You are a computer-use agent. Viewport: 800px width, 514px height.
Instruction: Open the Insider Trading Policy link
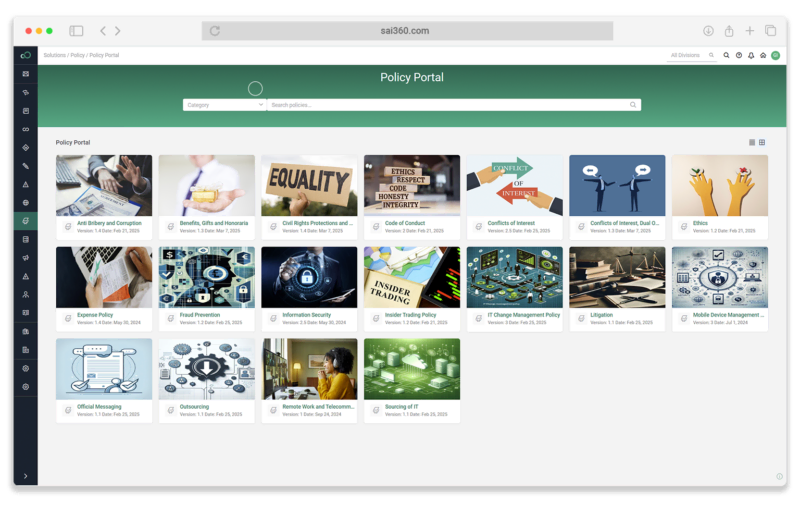tap(411, 315)
